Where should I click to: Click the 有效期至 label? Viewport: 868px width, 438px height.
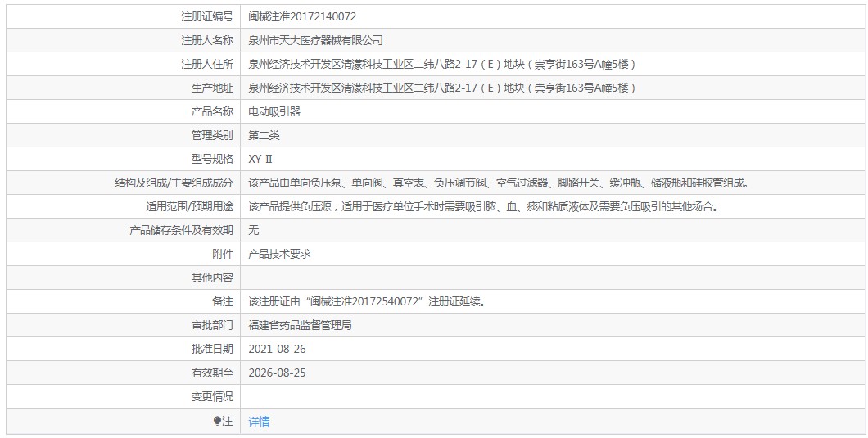coord(213,373)
